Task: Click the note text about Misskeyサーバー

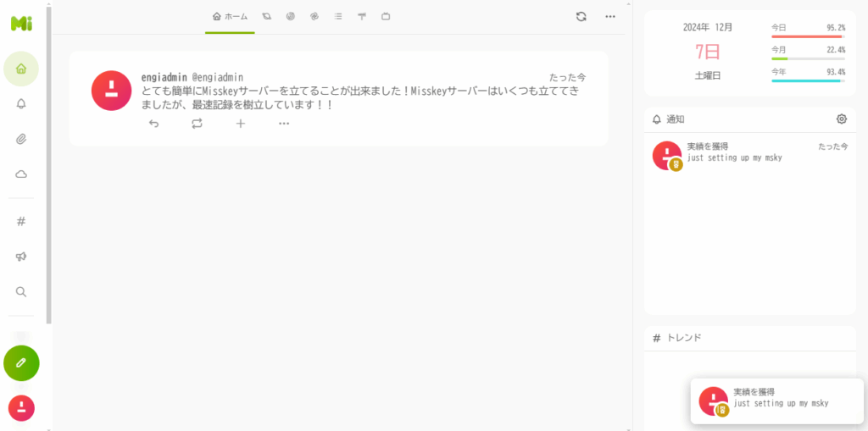Action: [360, 97]
